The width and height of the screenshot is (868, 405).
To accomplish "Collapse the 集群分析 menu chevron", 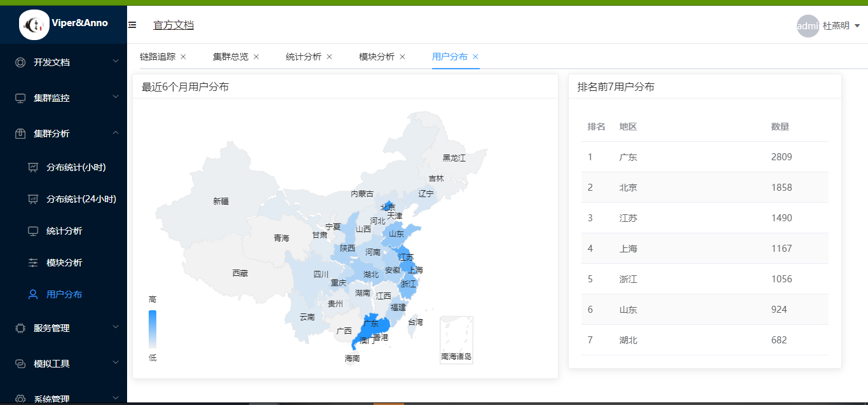I will [x=115, y=133].
